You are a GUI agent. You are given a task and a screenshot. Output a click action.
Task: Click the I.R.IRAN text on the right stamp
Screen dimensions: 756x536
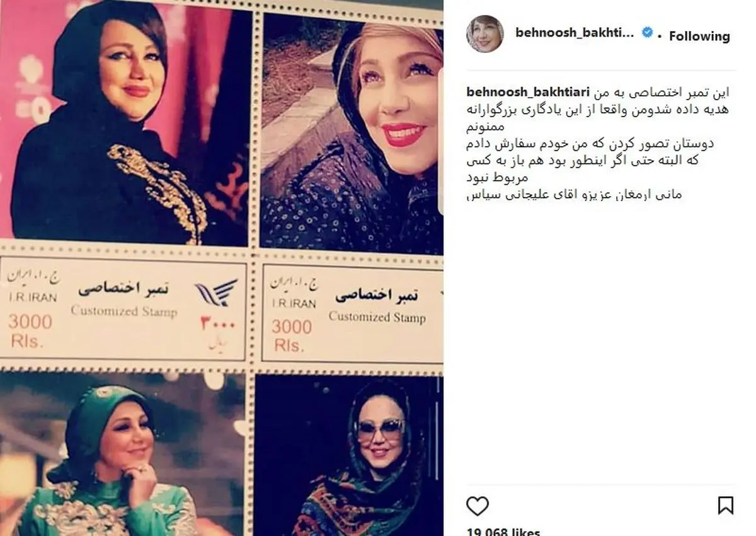pos(294,304)
